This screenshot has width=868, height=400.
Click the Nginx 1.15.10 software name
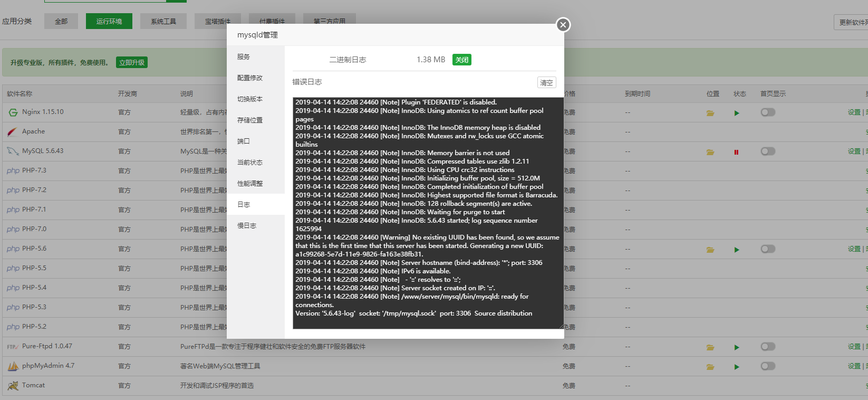(x=43, y=112)
